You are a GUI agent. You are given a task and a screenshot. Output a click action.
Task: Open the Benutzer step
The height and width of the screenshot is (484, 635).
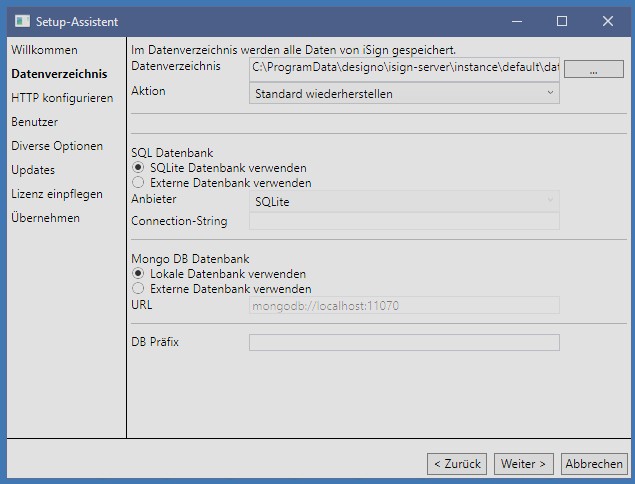click(34, 122)
